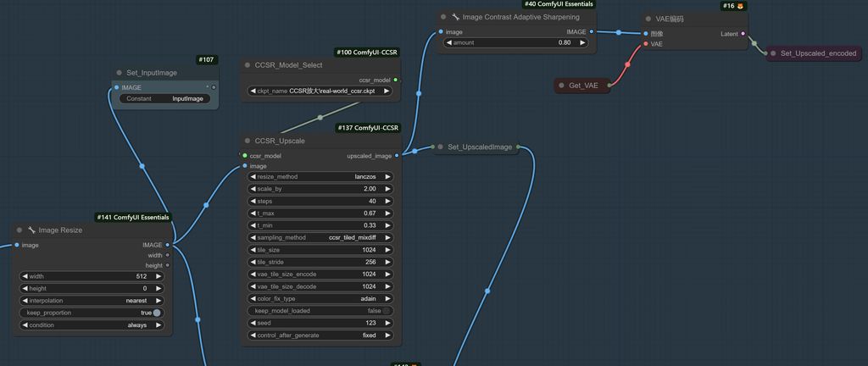Increase the scale_by value with right arrow
This screenshot has height=366, width=868.
point(388,189)
